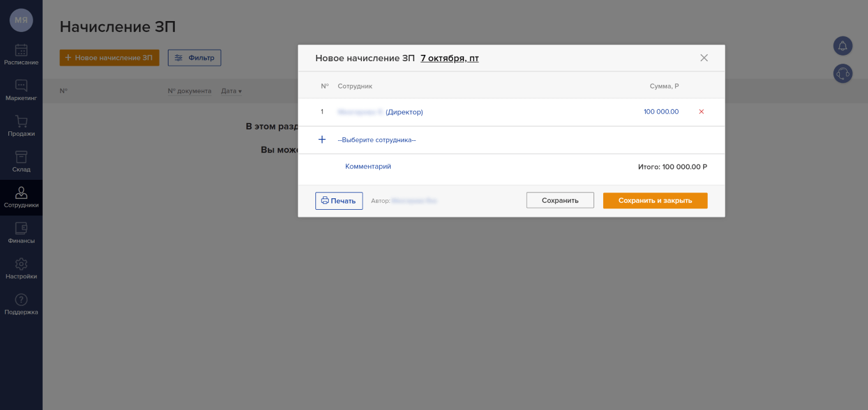Viewport: 868px width, 410px height.
Task: Click the Сохранить button
Action: pyautogui.click(x=560, y=200)
